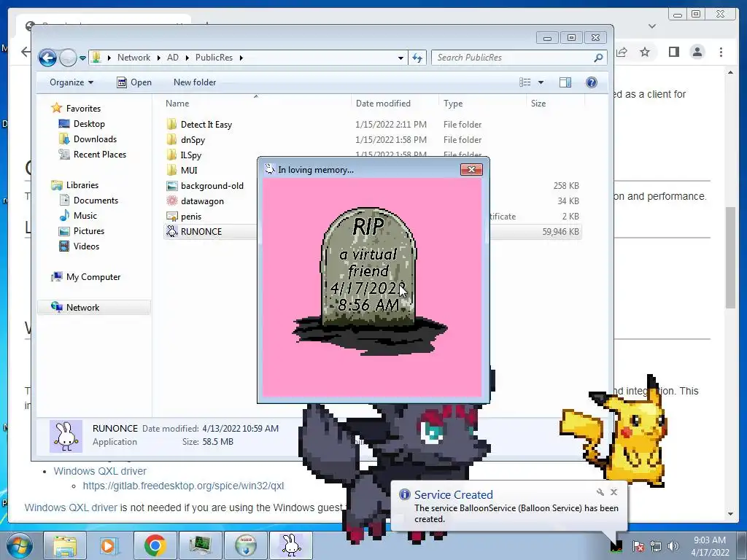Sort by Name column header
This screenshot has height=560, width=747.
coord(177,104)
